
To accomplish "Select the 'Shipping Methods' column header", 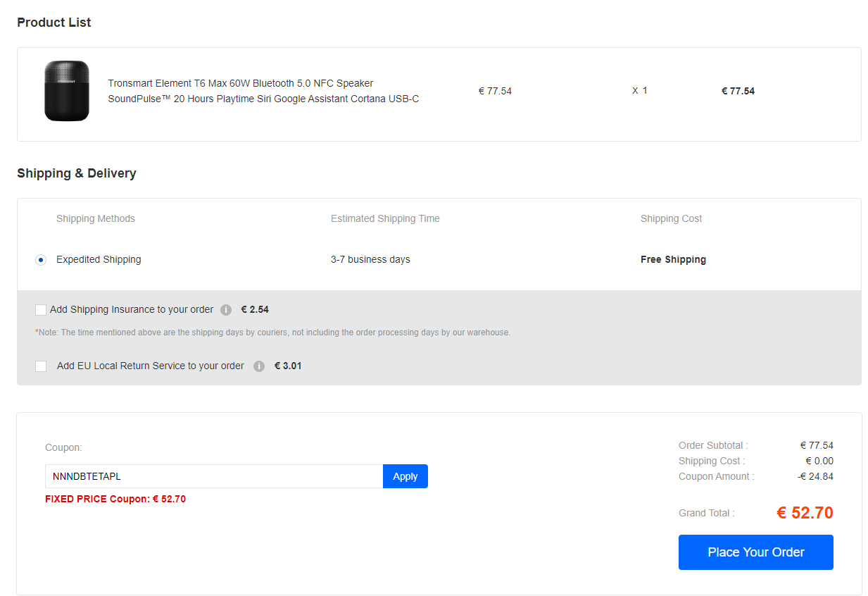I will pos(96,218).
